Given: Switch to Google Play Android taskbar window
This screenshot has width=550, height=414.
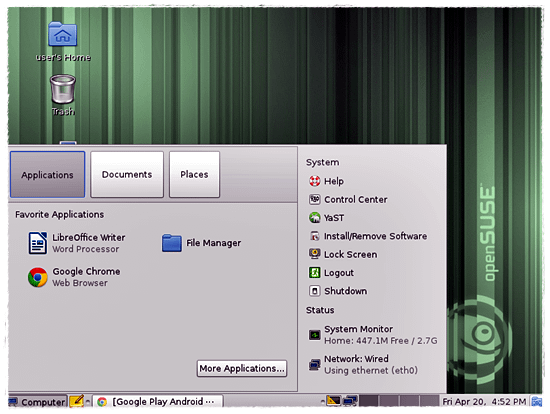Looking at the screenshot, I should [x=158, y=401].
